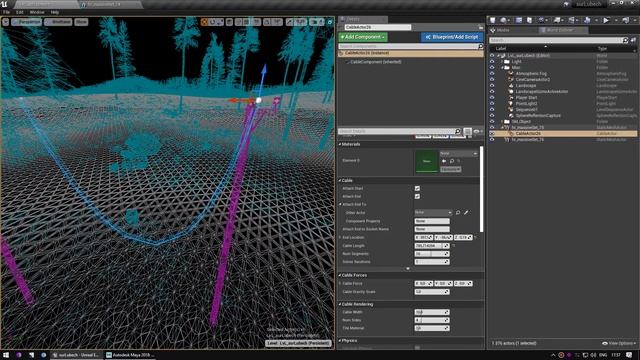Screen dimensions: 640x360
Task: Click the CableActor26 name field in Details
Action: click(x=377, y=27)
